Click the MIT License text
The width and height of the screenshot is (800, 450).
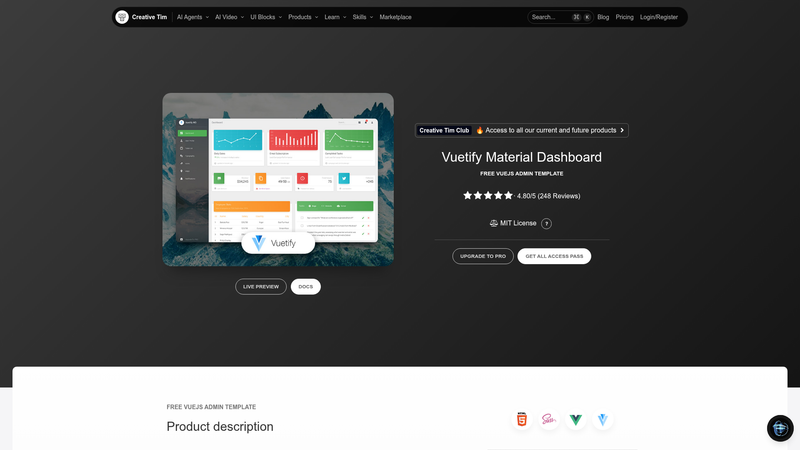(x=518, y=223)
